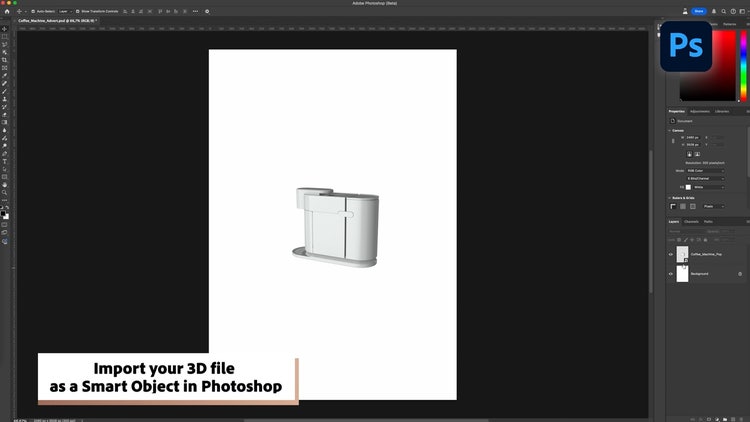The width and height of the screenshot is (750, 422).
Task: Open the 8 Bits/Channel dropdown
Action: pos(705,178)
